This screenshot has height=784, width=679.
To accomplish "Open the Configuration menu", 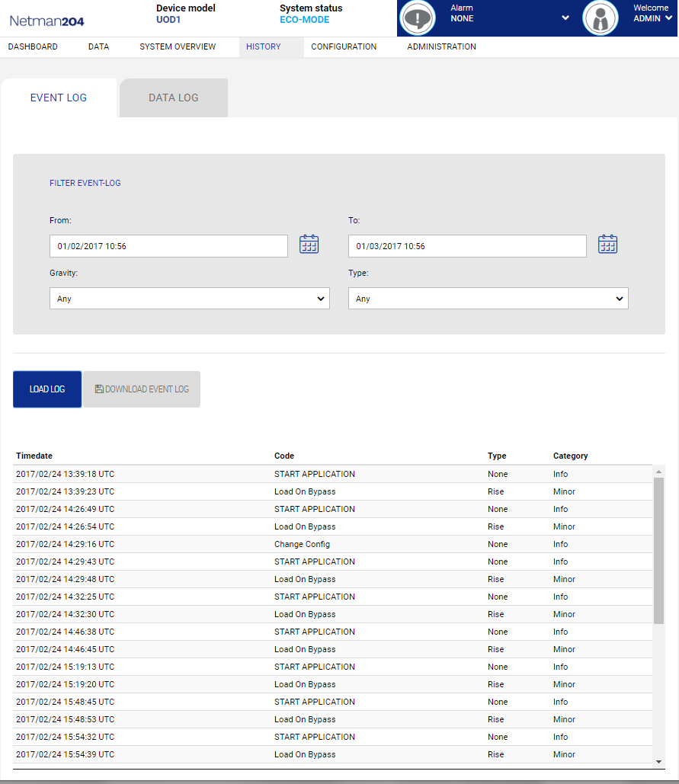I will point(344,47).
